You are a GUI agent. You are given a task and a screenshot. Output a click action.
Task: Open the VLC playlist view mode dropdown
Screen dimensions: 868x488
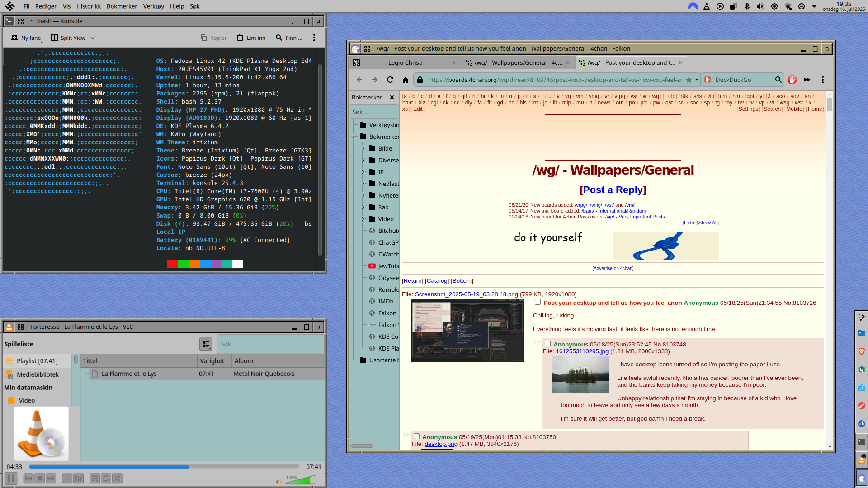click(205, 344)
